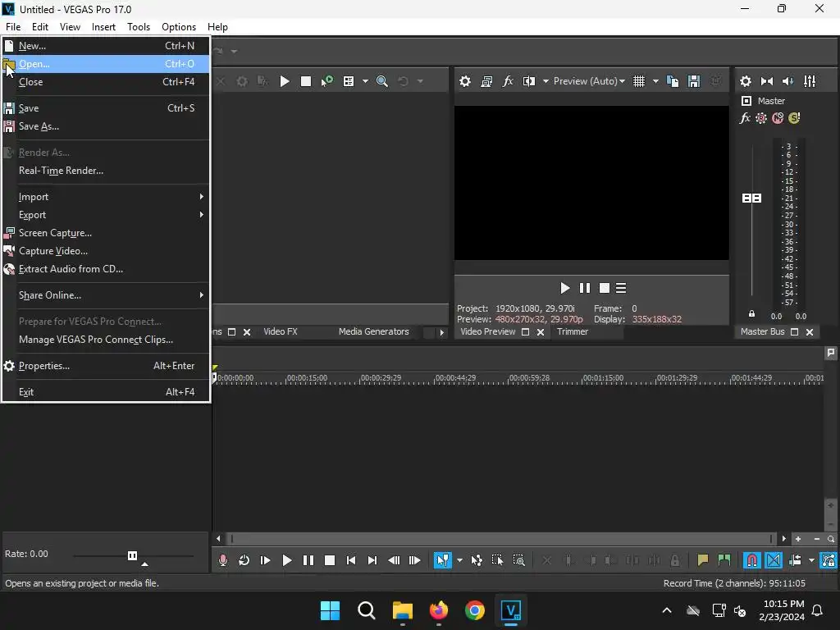The width and height of the screenshot is (840, 630).
Task: Open the Normal Edit tool dropdown arrow
Action: [459, 560]
